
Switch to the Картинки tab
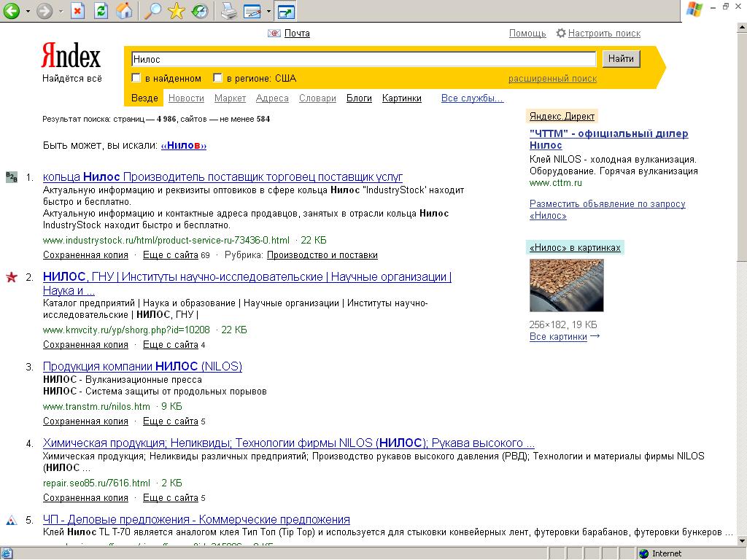point(402,98)
